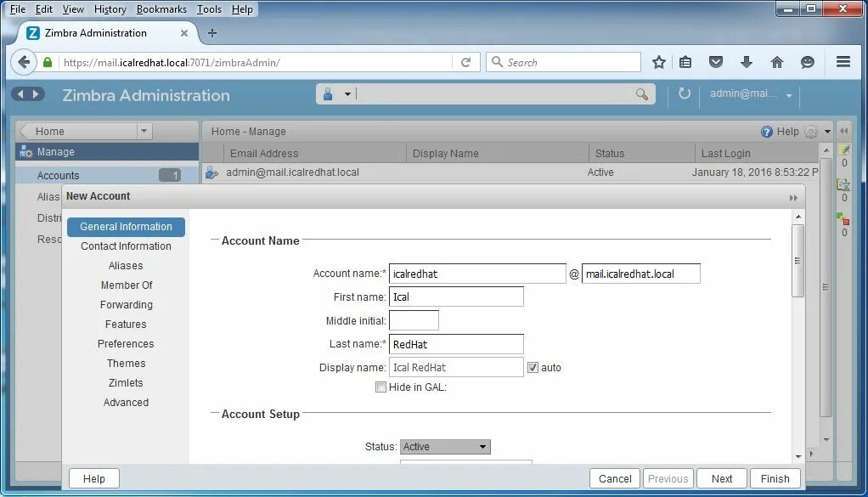Open a new browser tab with plus
The image size is (868, 497).
coord(212,33)
